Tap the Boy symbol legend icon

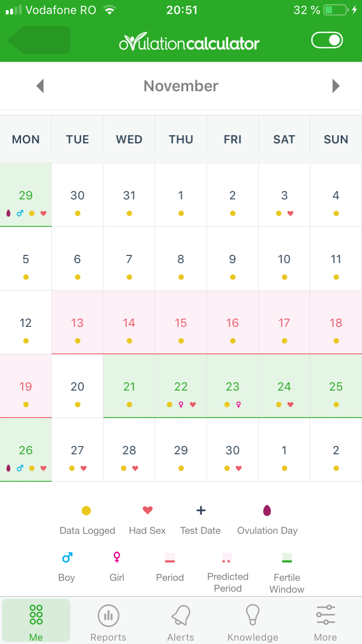pyautogui.click(x=67, y=558)
